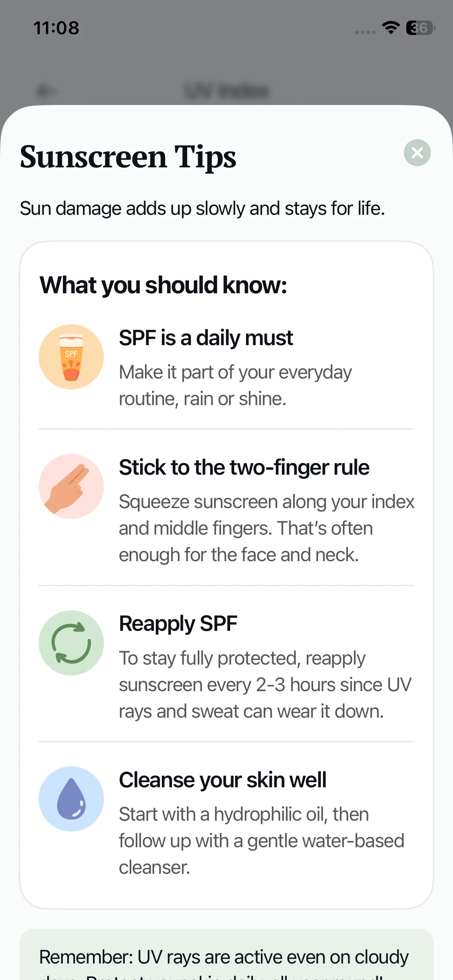The width and height of the screenshot is (453, 980).
Task: Tap the green reapply arrows icon
Action: pyautogui.click(x=71, y=642)
